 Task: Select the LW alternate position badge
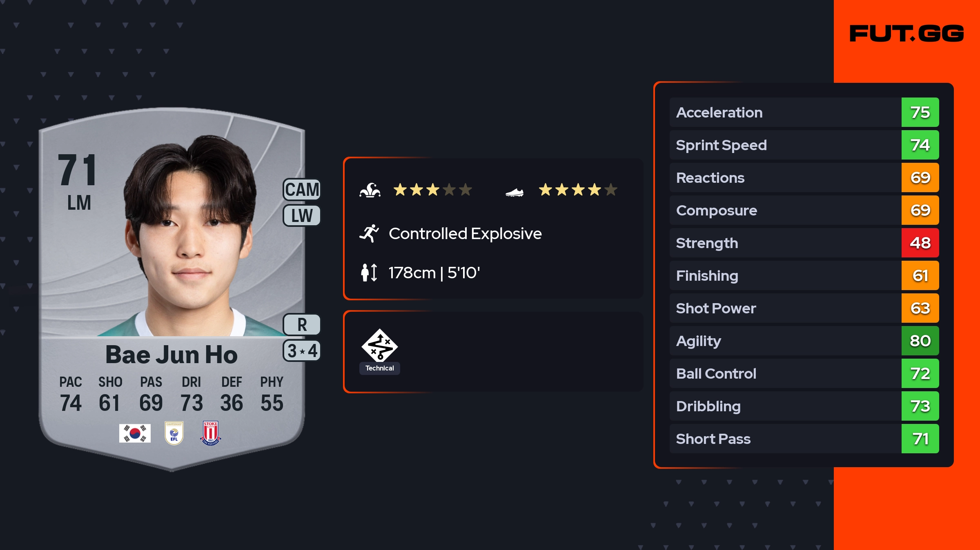[x=302, y=215]
